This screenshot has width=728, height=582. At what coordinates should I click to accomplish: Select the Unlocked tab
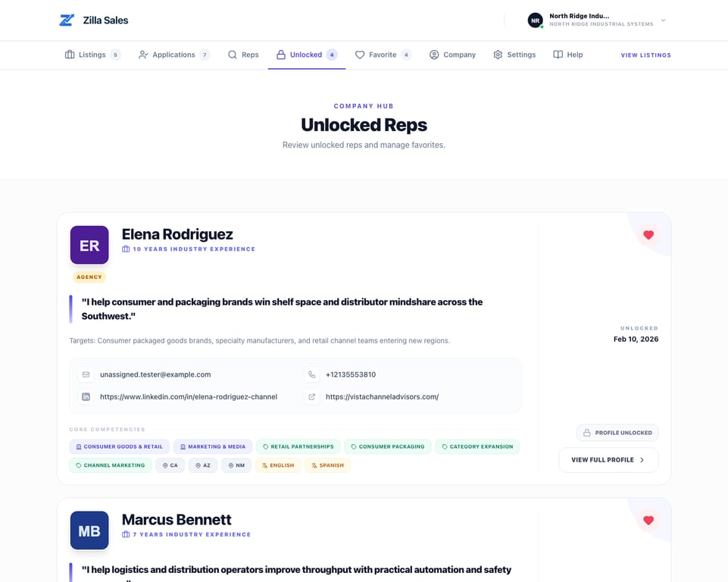coord(307,55)
